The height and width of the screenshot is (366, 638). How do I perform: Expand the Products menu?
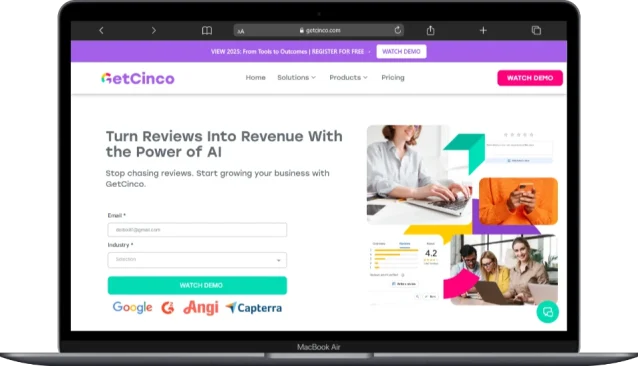point(348,78)
